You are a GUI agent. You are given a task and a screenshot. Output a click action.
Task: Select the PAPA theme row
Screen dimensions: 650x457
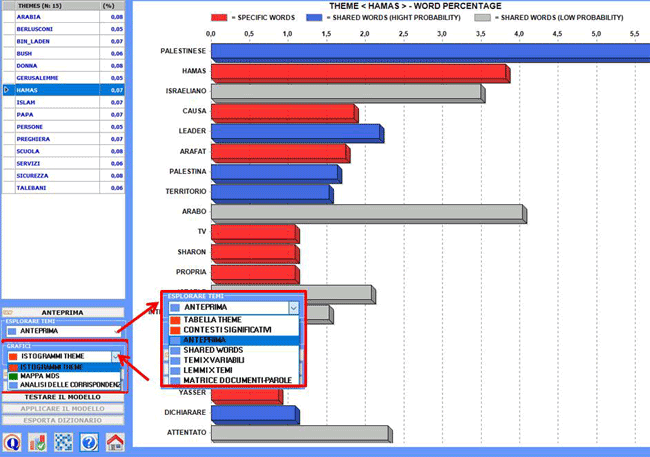[63, 114]
